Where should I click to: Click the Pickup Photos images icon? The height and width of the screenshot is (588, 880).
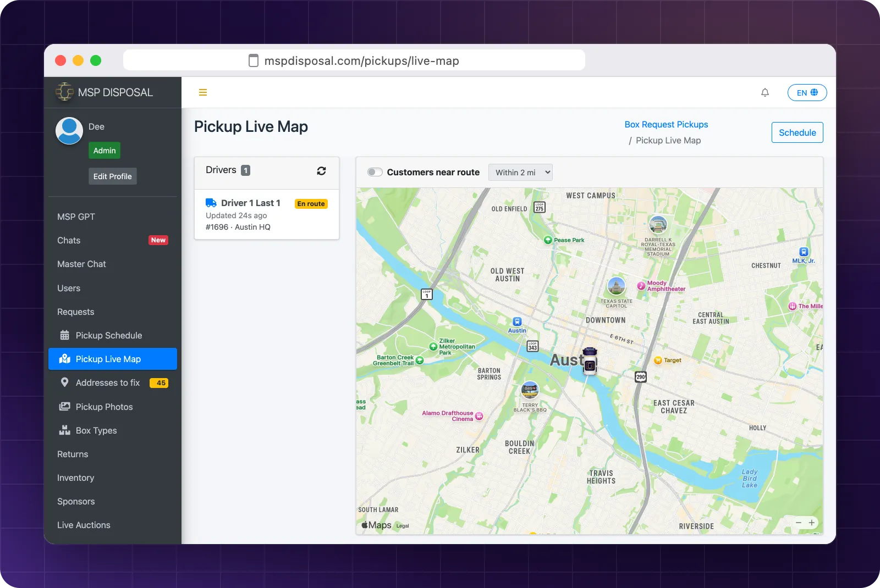click(x=64, y=407)
